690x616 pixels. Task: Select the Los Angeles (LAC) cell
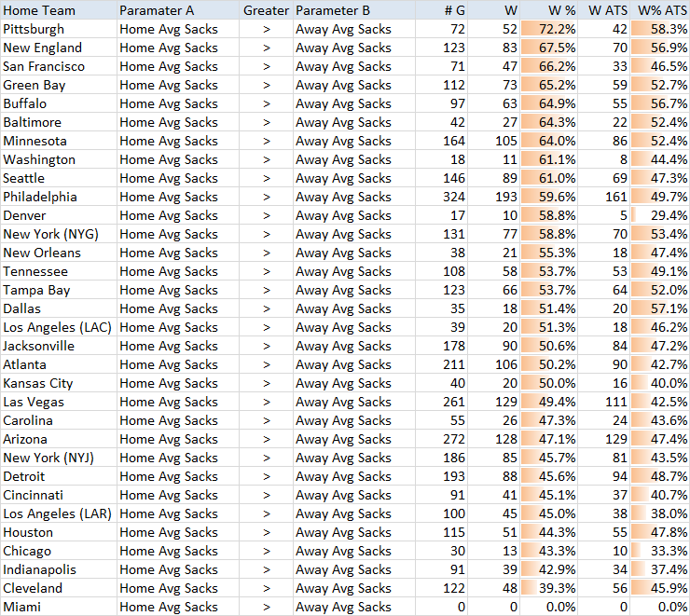pyautogui.click(x=59, y=327)
